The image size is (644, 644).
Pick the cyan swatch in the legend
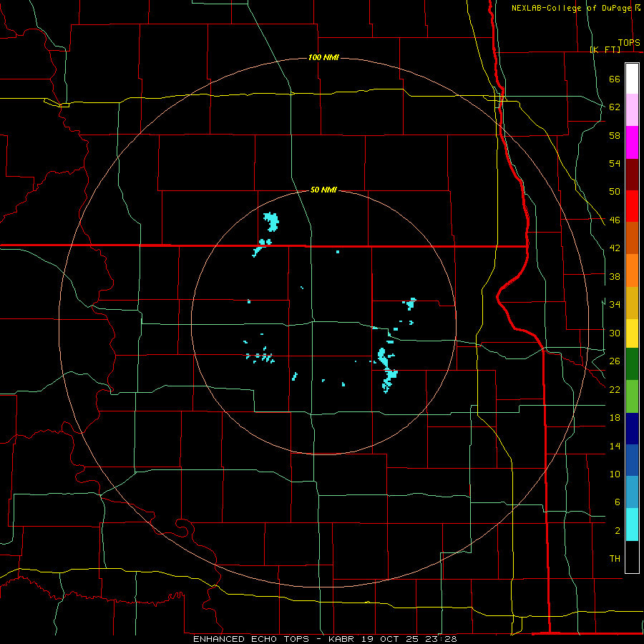(632, 525)
